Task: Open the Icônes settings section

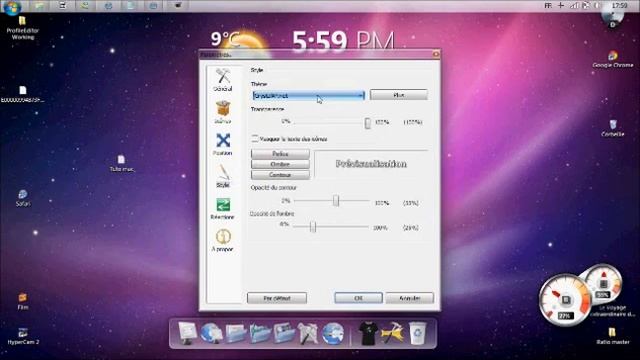Action: tap(223, 112)
